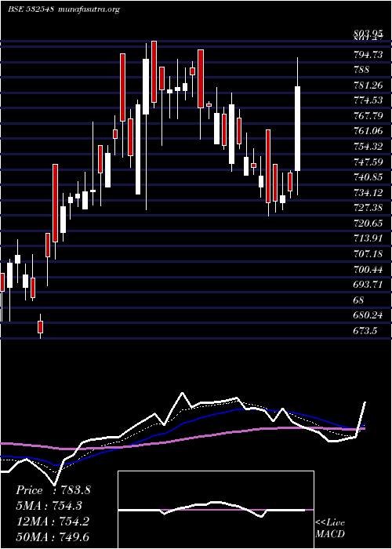Select the 700.44 price axis label
Screen dimensions: 392x549
368,269
